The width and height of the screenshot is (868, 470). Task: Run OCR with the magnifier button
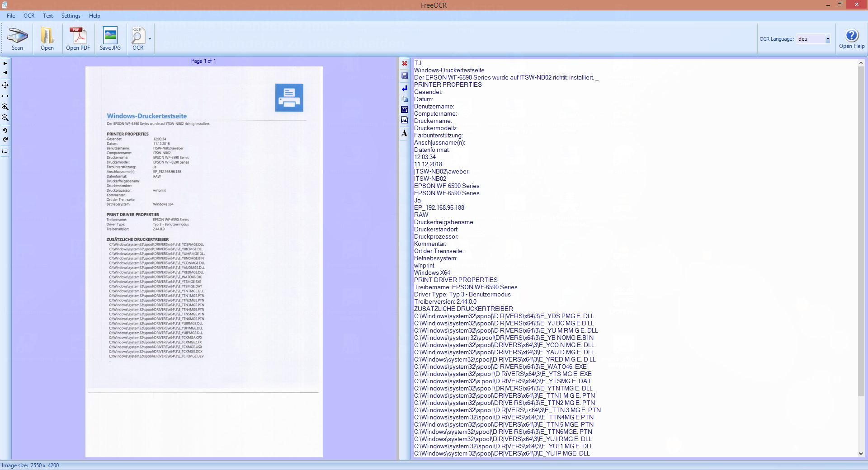coord(137,38)
